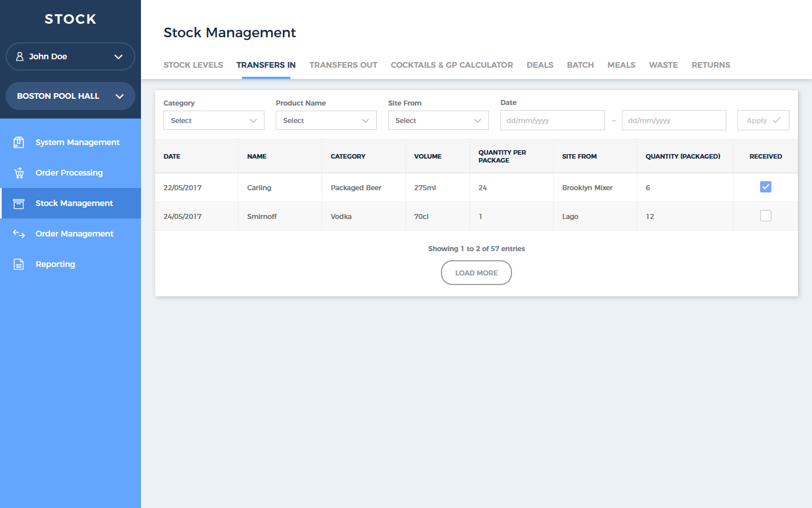
Task: Open the Cocktails & GP Calculator tab
Action: (452, 65)
